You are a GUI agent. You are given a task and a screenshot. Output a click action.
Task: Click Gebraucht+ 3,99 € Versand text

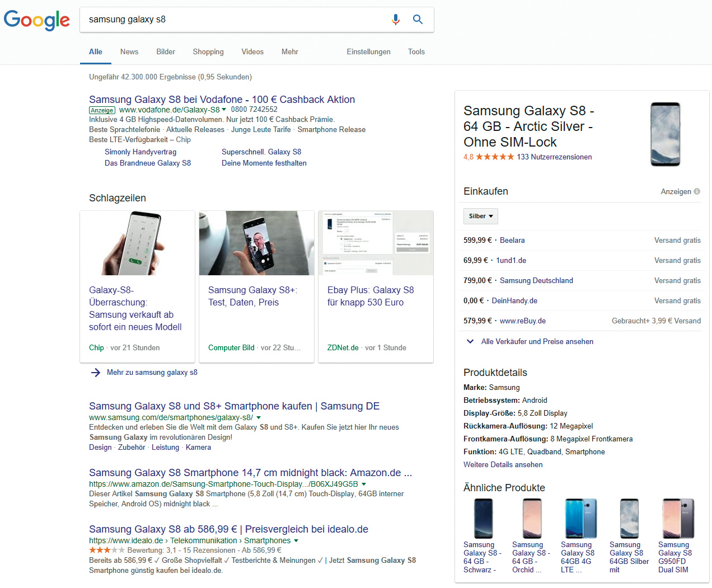tap(656, 321)
